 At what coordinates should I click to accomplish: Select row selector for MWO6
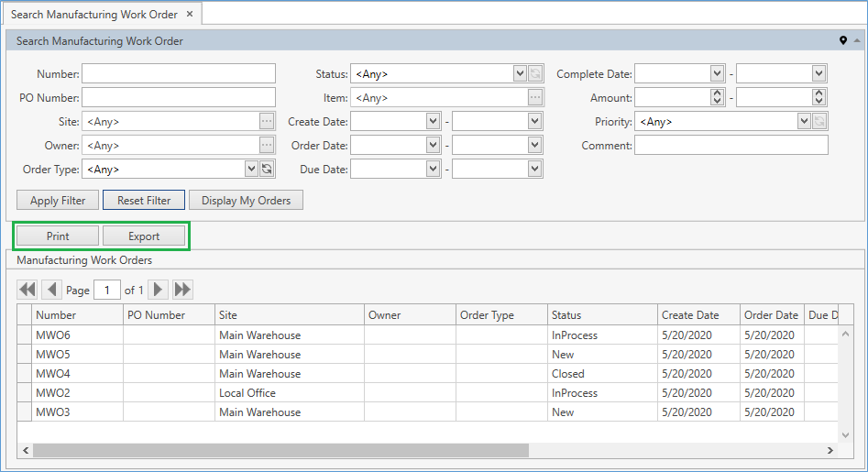tap(24, 335)
